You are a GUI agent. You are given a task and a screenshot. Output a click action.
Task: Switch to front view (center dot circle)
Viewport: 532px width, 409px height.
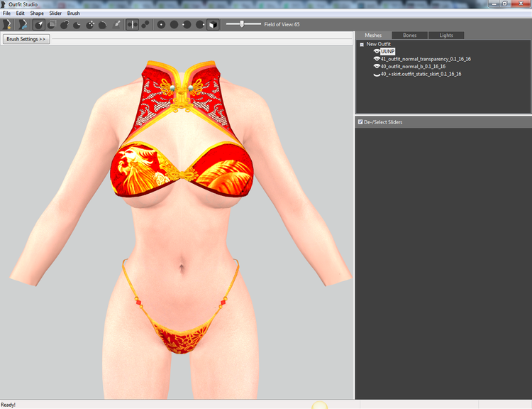tap(161, 24)
